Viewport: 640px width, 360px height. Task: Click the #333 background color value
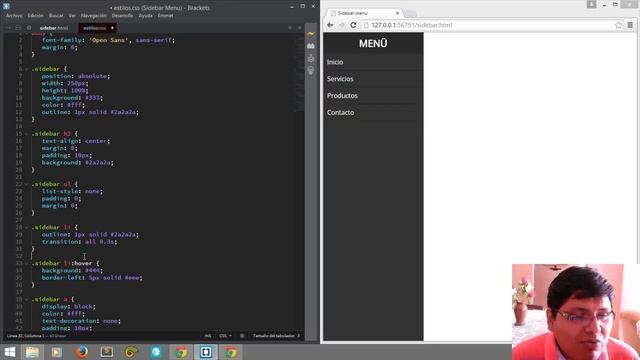(x=93, y=98)
